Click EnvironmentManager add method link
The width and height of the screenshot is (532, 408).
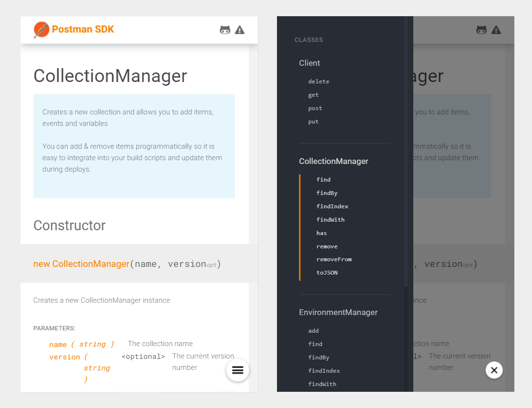point(313,331)
